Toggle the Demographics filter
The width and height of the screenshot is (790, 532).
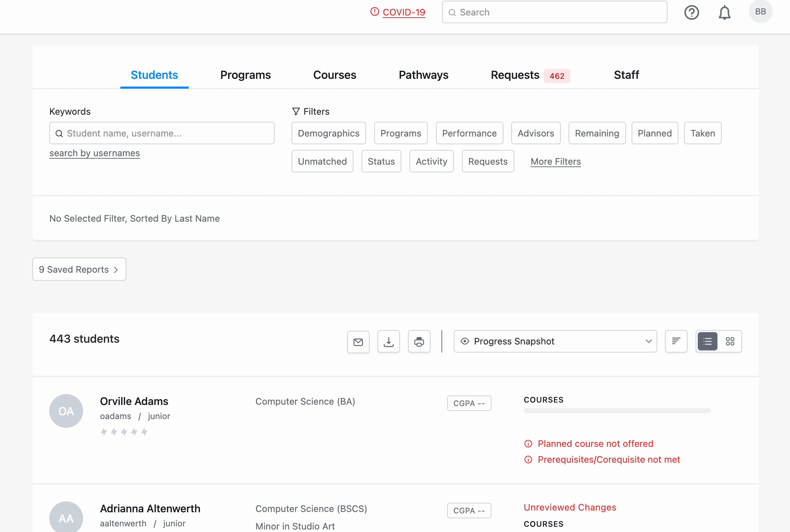pyautogui.click(x=328, y=133)
